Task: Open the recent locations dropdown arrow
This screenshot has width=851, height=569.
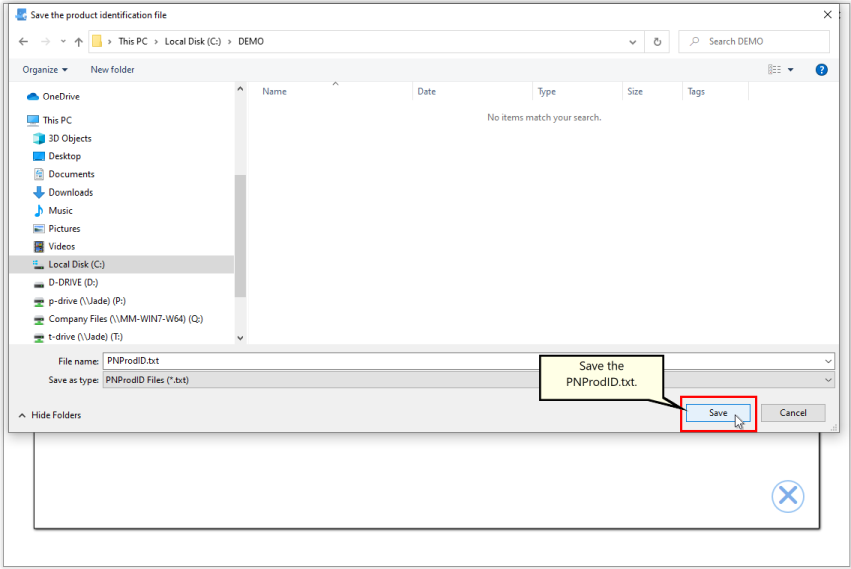Action: (63, 41)
